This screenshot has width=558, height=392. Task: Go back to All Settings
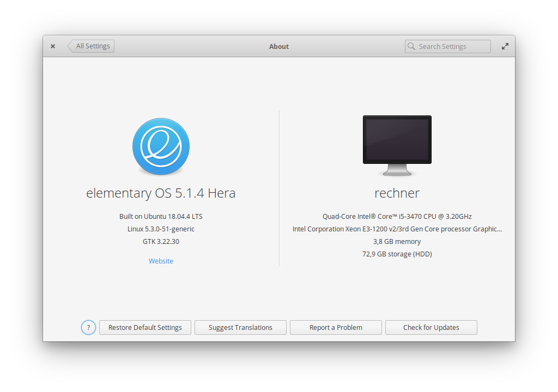(91, 46)
